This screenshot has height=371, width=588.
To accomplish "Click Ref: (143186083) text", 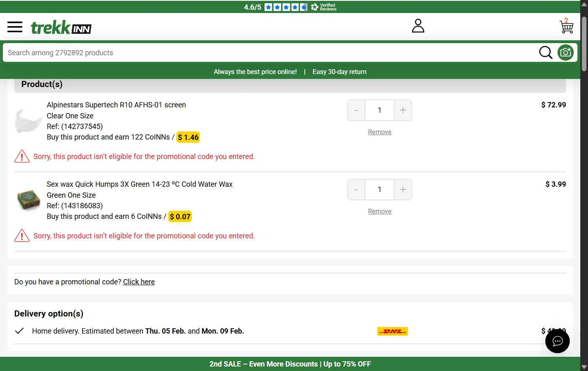I will tap(75, 206).
